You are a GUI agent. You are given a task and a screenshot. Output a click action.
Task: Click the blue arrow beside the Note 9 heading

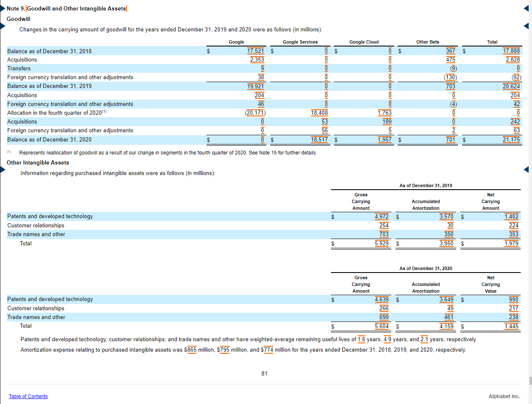(2, 8)
